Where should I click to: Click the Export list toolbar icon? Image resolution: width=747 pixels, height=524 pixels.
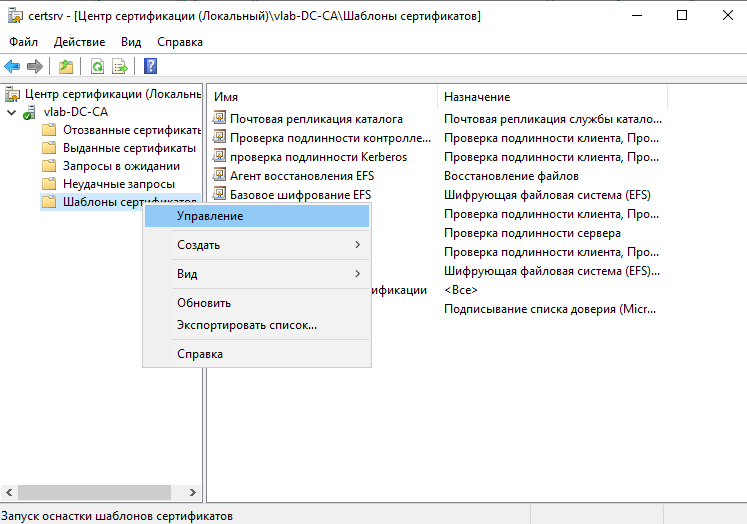tap(120, 66)
